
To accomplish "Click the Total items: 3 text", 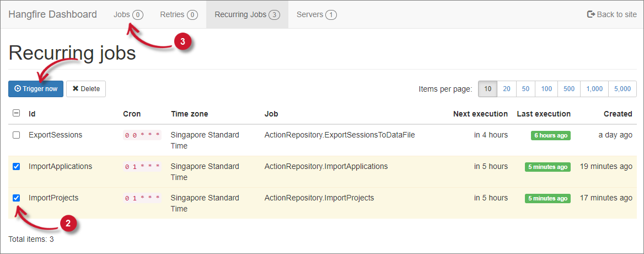I will (31, 239).
